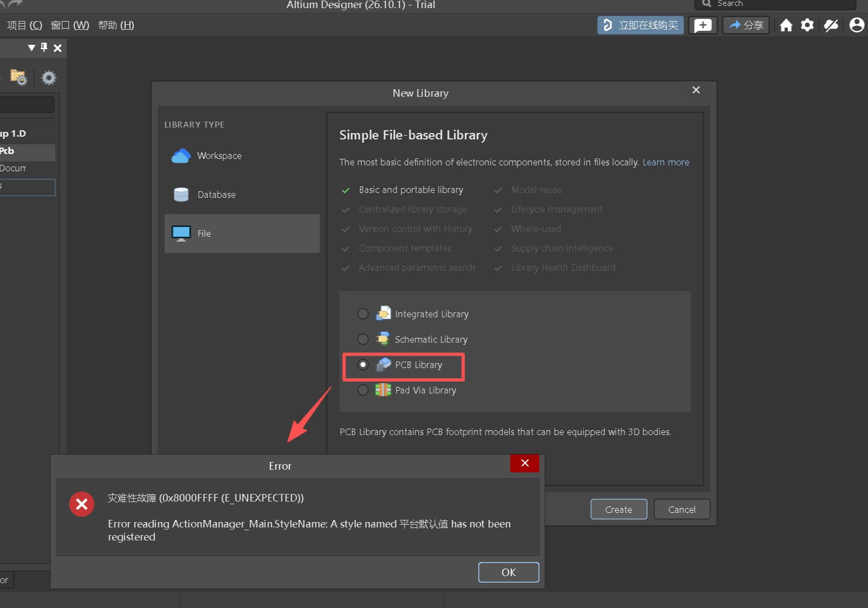Cancel the New Library dialog
Viewport: 868px width, 608px height.
[682, 510]
